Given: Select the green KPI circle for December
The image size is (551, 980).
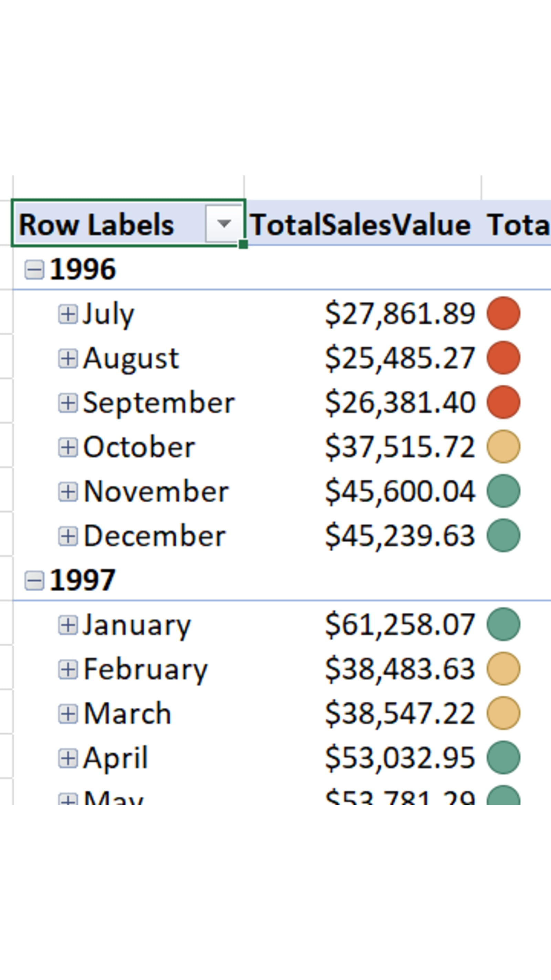Looking at the screenshot, I should (503, 537).
